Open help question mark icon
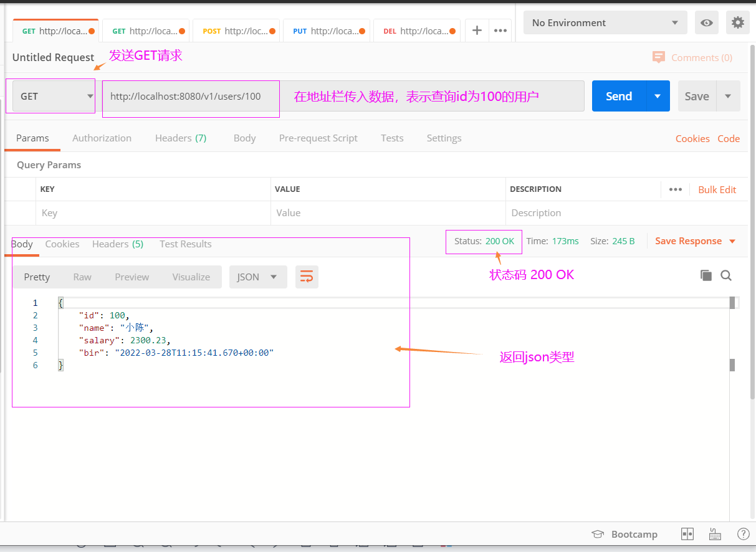The image size is (756, 552). pyautogui.click(x=743, y=534)
